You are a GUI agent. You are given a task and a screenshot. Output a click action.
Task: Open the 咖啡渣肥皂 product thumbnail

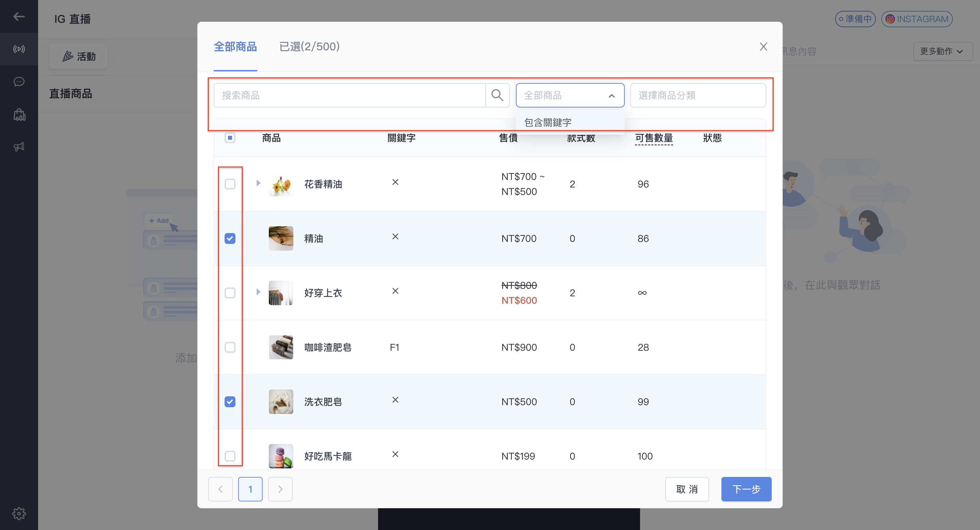(x=281, y=347)
